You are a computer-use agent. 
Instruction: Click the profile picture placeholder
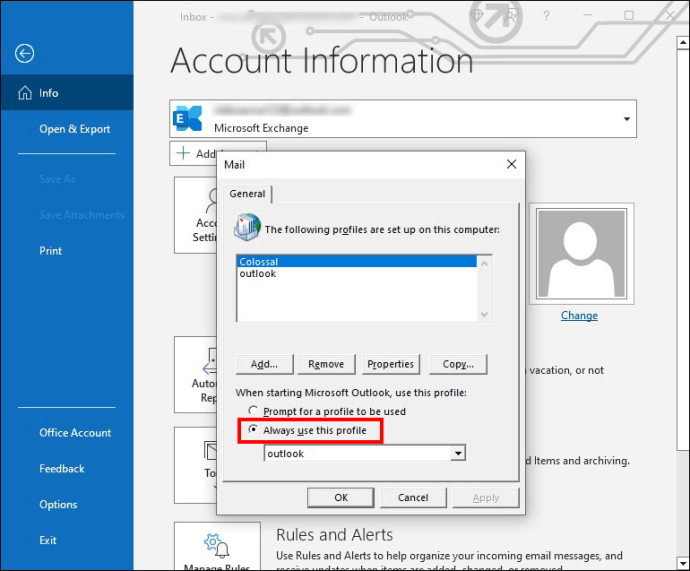(x=581, y=254)
